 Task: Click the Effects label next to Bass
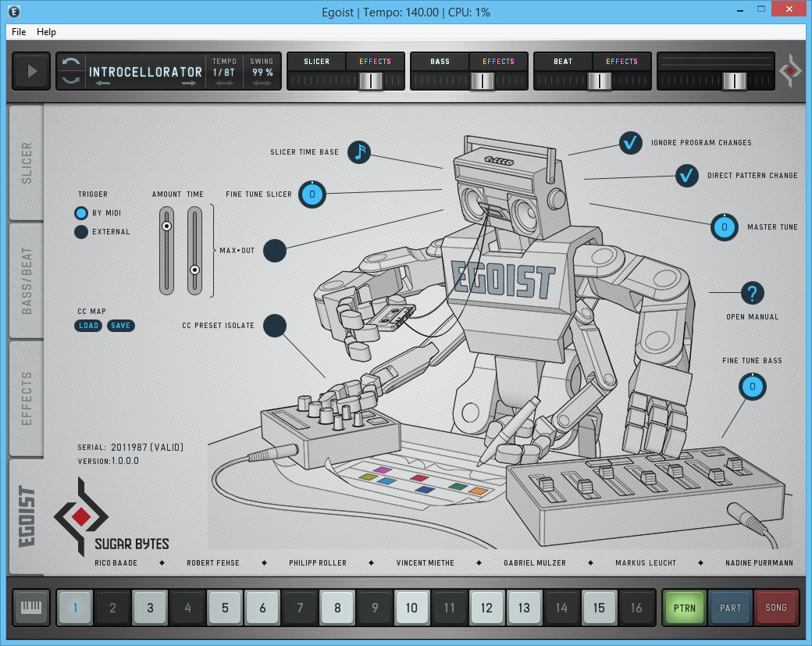click(498, 61)
